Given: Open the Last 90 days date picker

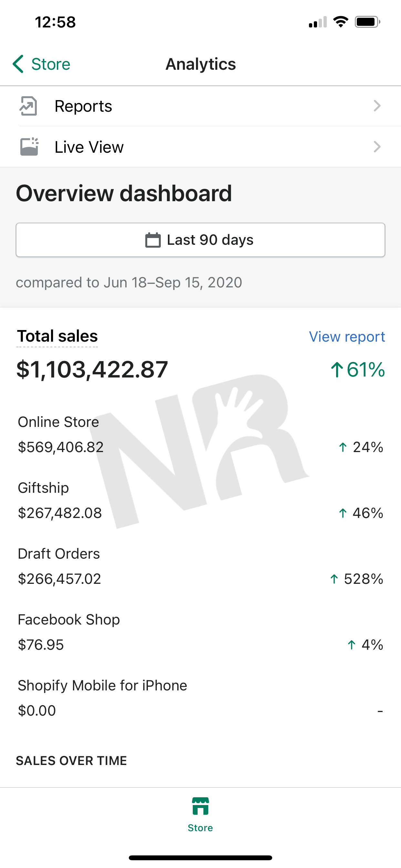Looking at the screenshot, I should click(200, 240).
